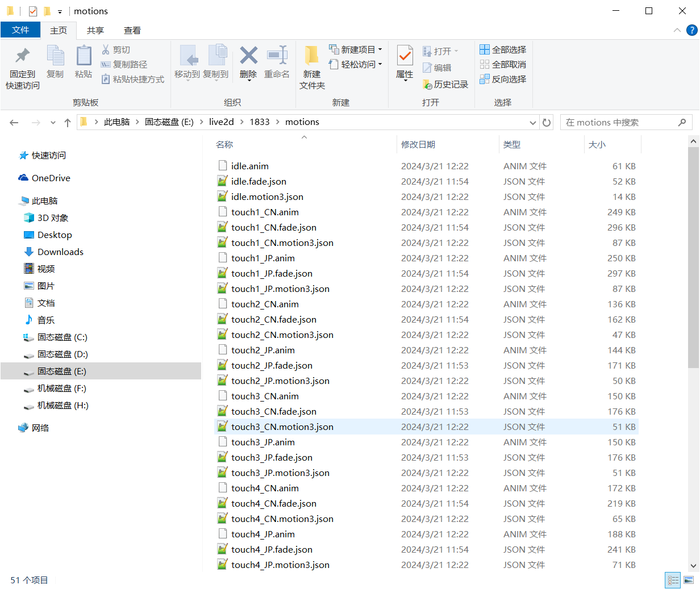Click the file list vertical scrollbar
The height and width of the screenshot is (589, 700).
click(x=693, y=257)
